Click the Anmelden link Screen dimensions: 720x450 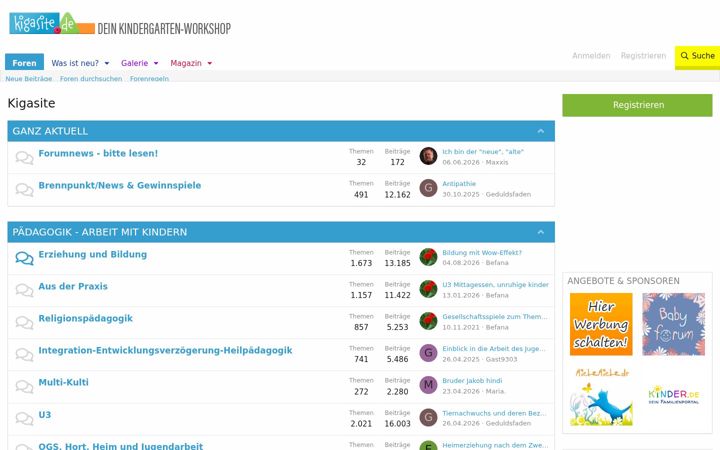[x=591, y=56]
